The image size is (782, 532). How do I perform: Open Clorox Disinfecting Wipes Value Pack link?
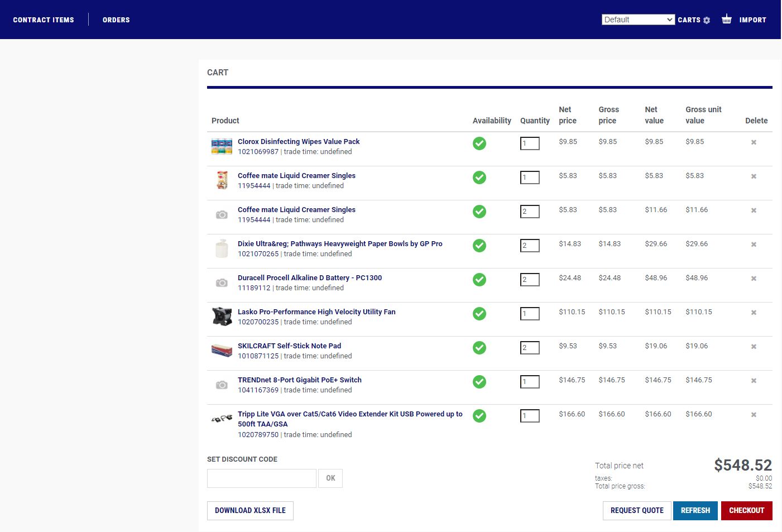299,142
